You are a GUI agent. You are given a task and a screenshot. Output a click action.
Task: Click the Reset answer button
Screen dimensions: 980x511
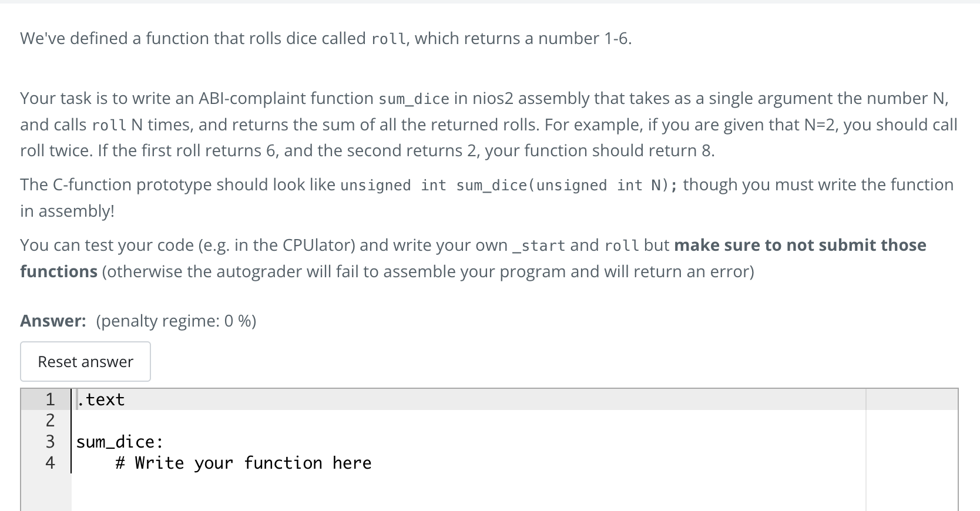(85, 361)
